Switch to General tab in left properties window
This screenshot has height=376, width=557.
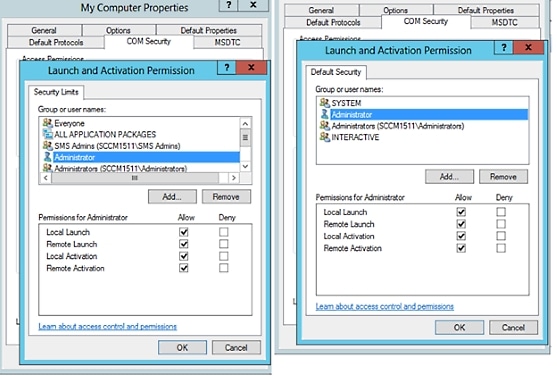(44, 30)
